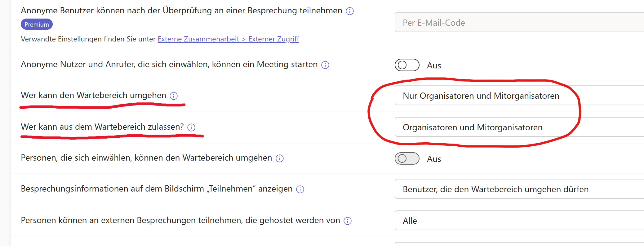
Task: Click the 'Wer kann aus dem Wartebereich zulassen?' label
Action: click(102, 127)
